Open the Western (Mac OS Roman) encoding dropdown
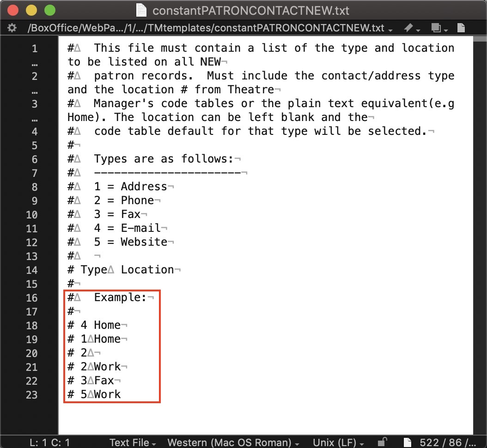 (233, 442)
